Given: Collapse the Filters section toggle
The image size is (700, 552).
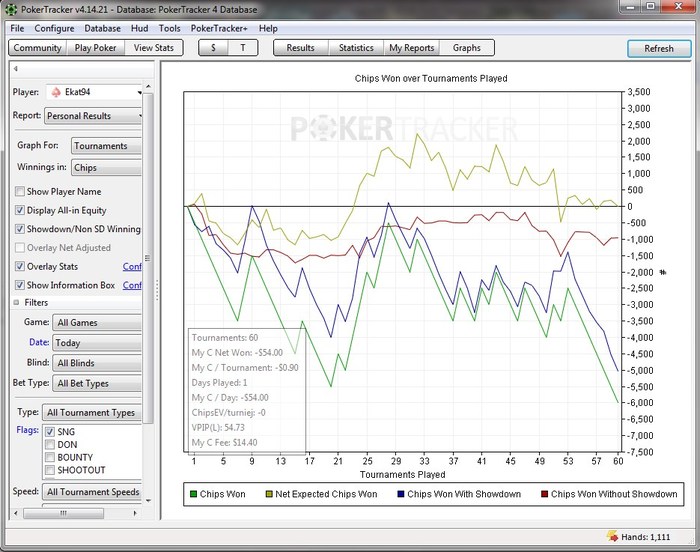Looking at the screenshot, I should tap(17, 302).
